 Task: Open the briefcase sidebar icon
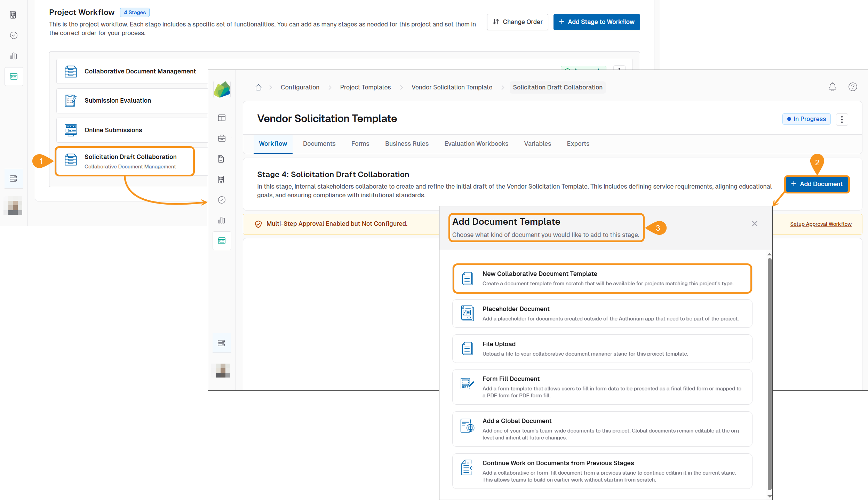222,138
